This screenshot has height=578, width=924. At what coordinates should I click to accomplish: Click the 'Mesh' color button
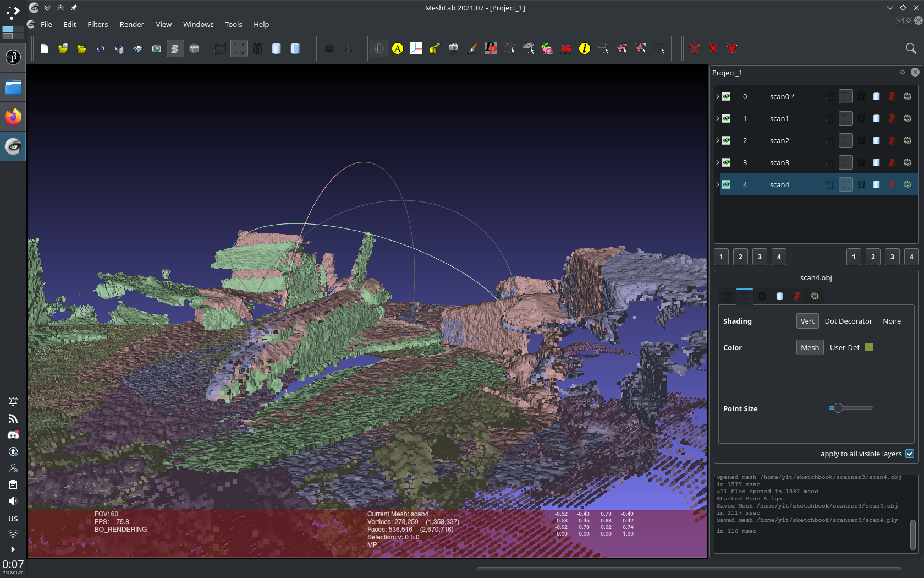point(810,347)
